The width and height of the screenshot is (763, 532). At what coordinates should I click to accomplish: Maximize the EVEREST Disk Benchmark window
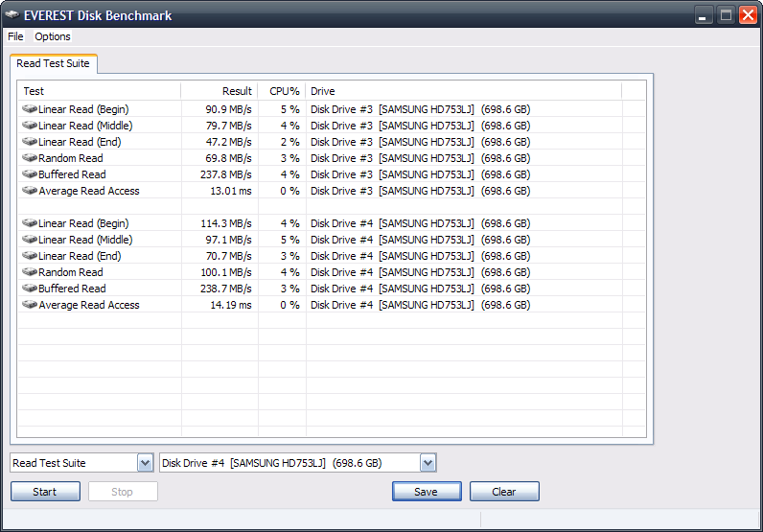(726, 15)
